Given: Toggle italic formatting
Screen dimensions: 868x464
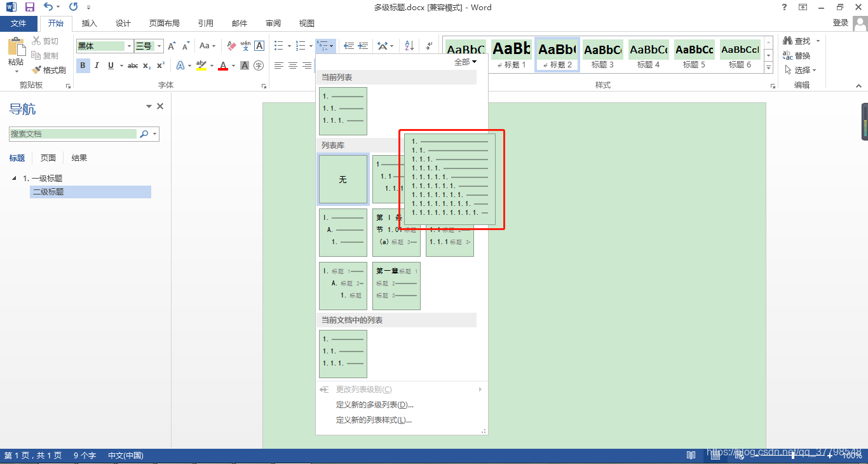Looking at the screenshot, I should tap(97, 65).
